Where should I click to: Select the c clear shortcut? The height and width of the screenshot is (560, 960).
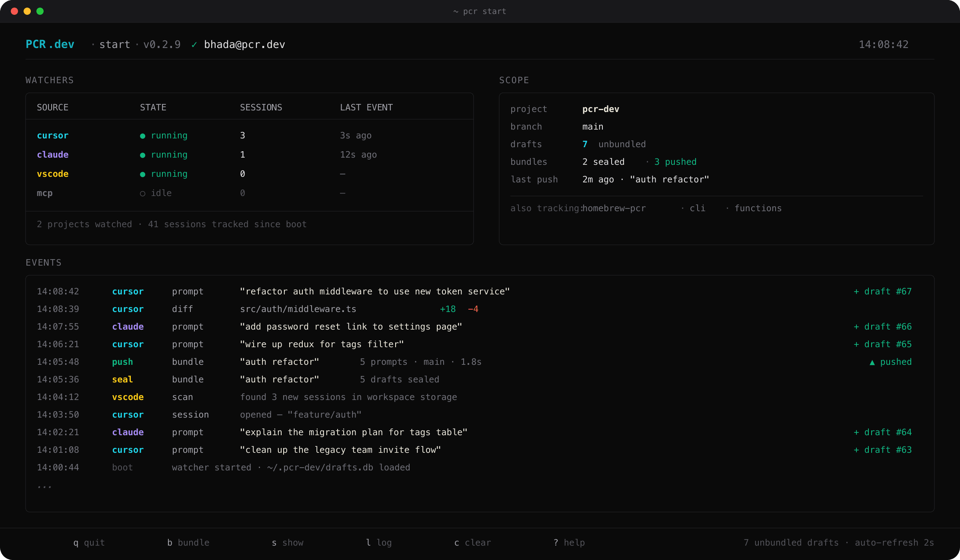(x=472, y=542)
